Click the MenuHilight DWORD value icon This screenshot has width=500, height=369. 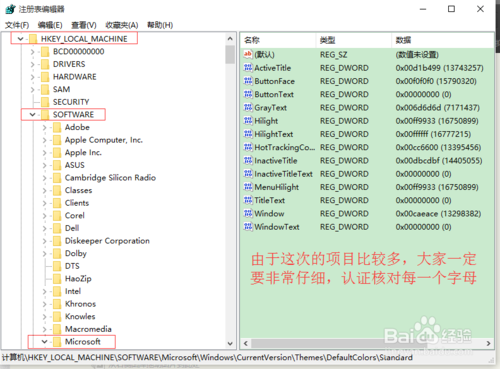click(x=248, y=187)
